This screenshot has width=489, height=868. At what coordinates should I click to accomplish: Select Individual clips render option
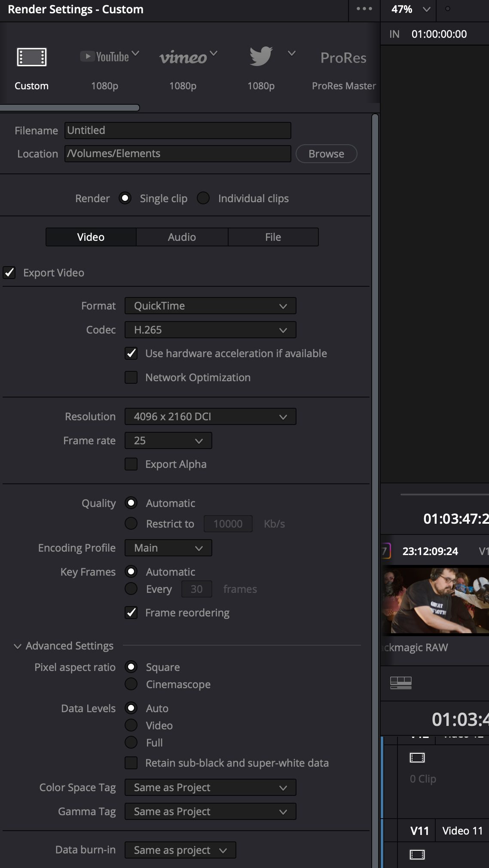click(203, 198)
